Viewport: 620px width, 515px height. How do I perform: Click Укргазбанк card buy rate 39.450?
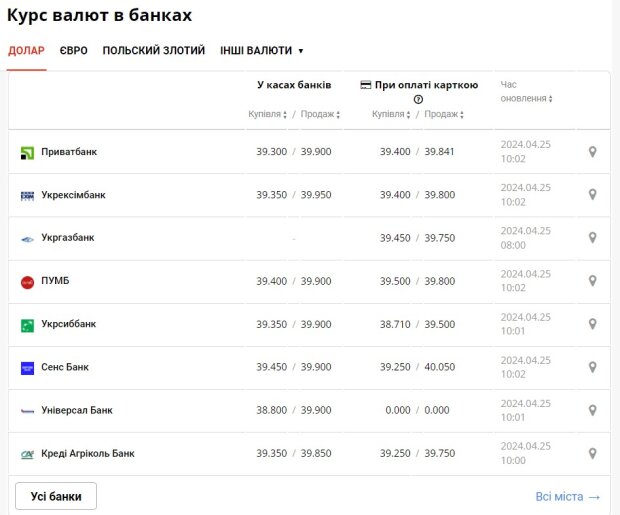point(395,238)
